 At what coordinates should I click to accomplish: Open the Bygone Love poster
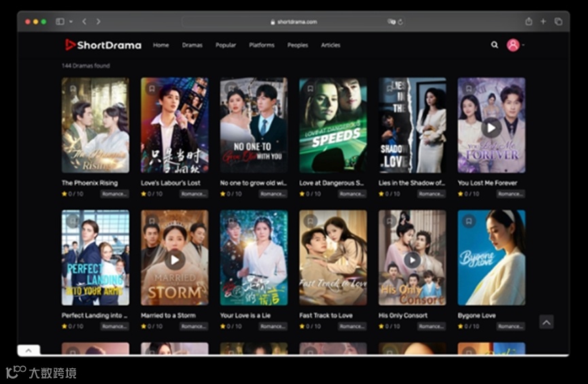(491, 258)
